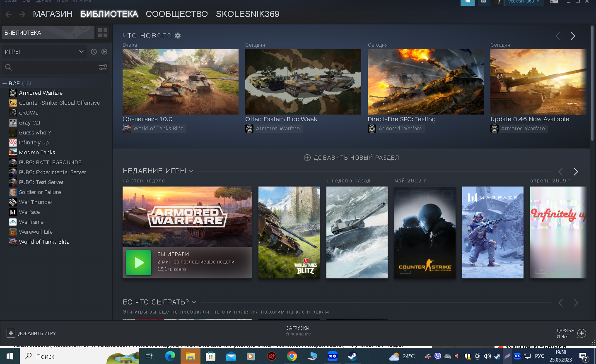Expand the ВО ЧТО СЫГРАТЬ dropdown
This screenshot has width=596, height=364.
click(x=194, y=302)
